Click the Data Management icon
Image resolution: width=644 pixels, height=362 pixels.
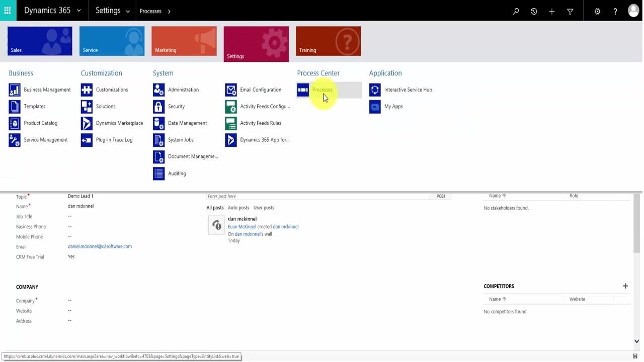(x=158, y=123)
